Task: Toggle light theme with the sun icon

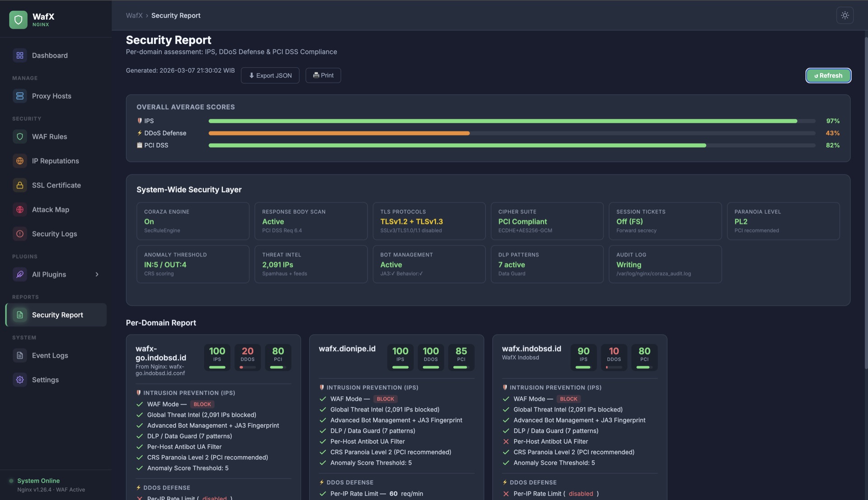Action: point(844,15)
